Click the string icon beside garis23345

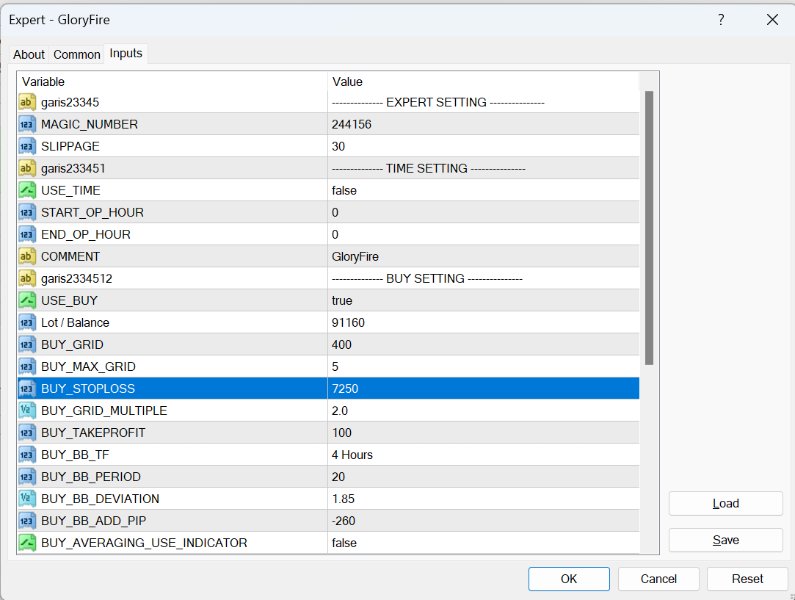point(28,102)
